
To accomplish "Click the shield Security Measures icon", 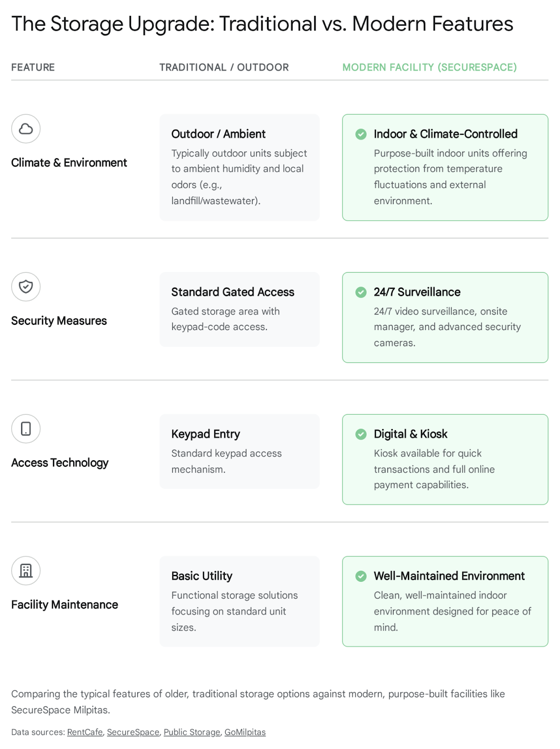I will point(26,286).
